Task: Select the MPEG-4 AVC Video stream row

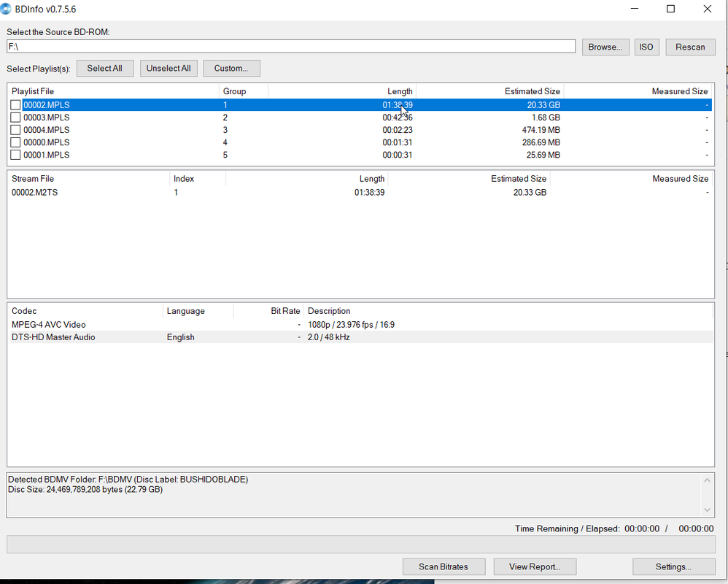Action: point(360,325)
